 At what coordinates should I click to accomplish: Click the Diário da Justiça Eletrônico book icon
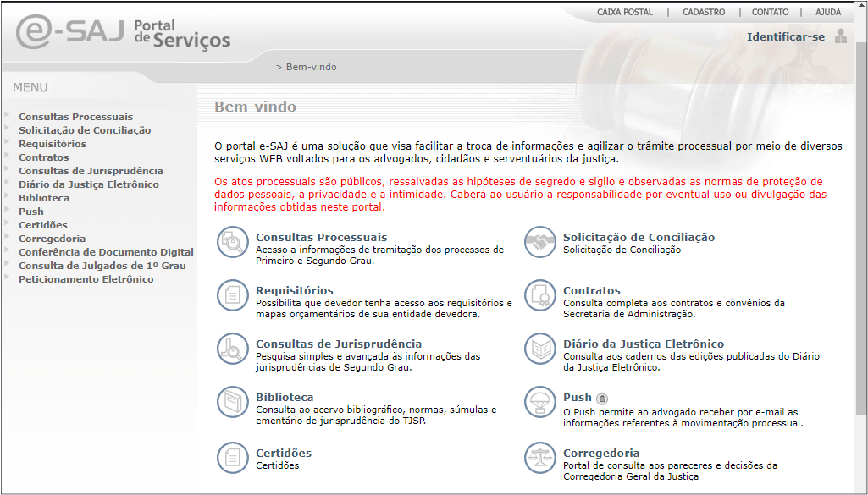pos(539,349)
